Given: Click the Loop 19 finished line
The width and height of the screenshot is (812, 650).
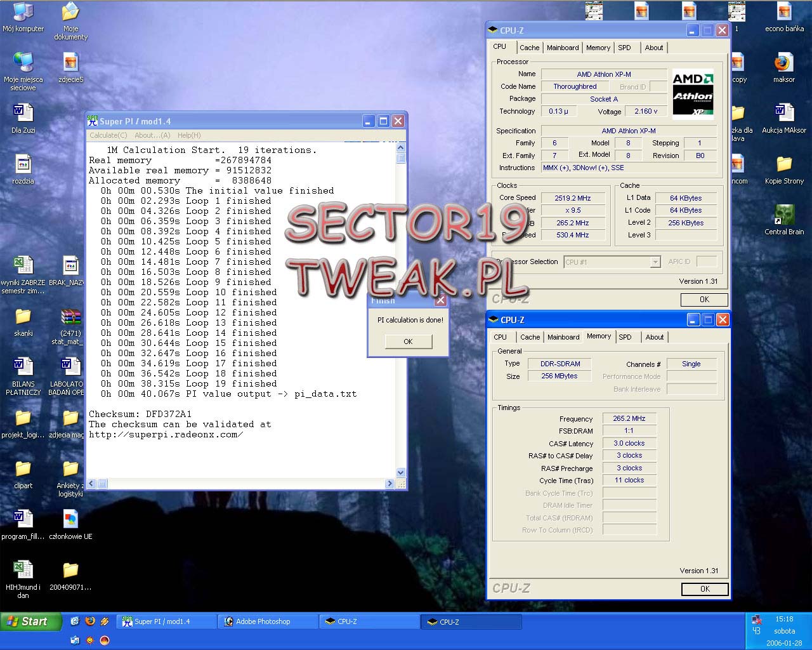Looking at the screenshot, I should click(188, 383).
